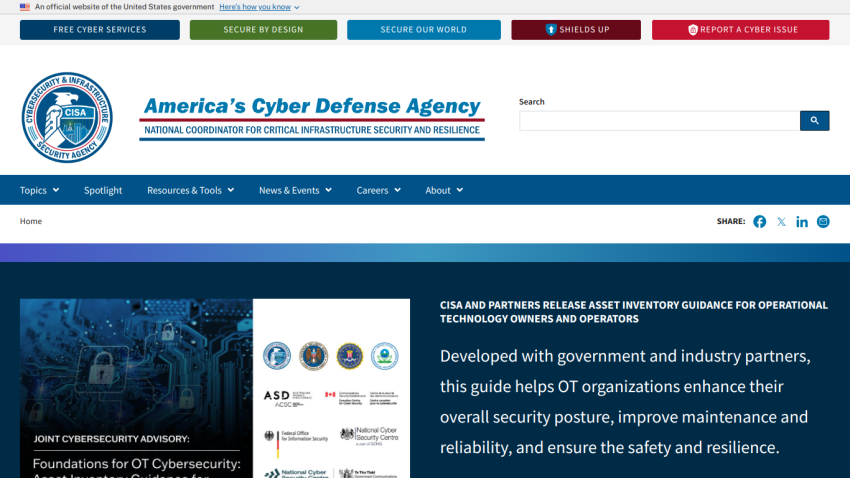Viewport: 850px width, 478px height.
Task: Click the ASD ACSC logo
Action: (288, 399)
